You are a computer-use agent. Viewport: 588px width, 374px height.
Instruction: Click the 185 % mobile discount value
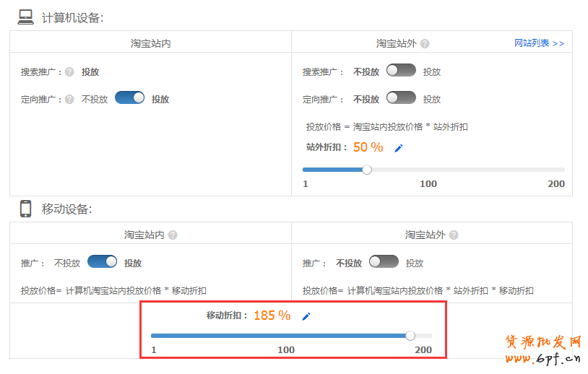[272, 316]
